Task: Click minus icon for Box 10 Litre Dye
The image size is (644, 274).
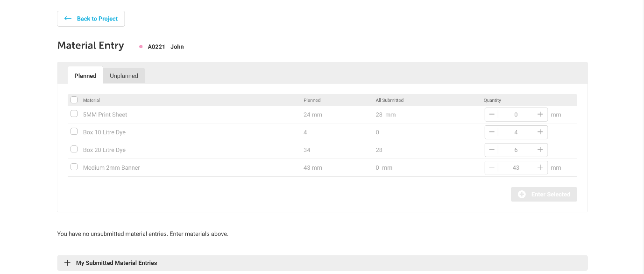Action: click(492, 132)
